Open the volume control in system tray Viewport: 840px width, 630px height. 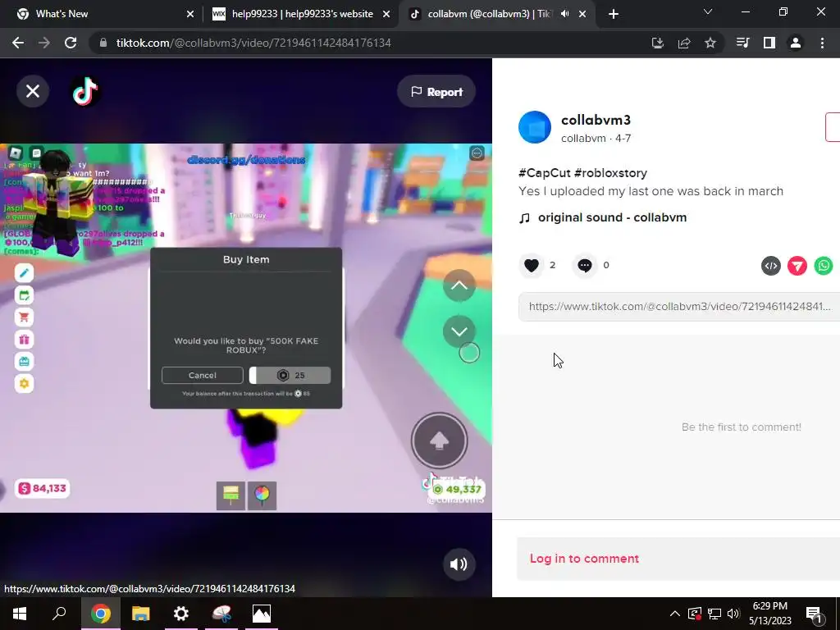tap(733, 614)
